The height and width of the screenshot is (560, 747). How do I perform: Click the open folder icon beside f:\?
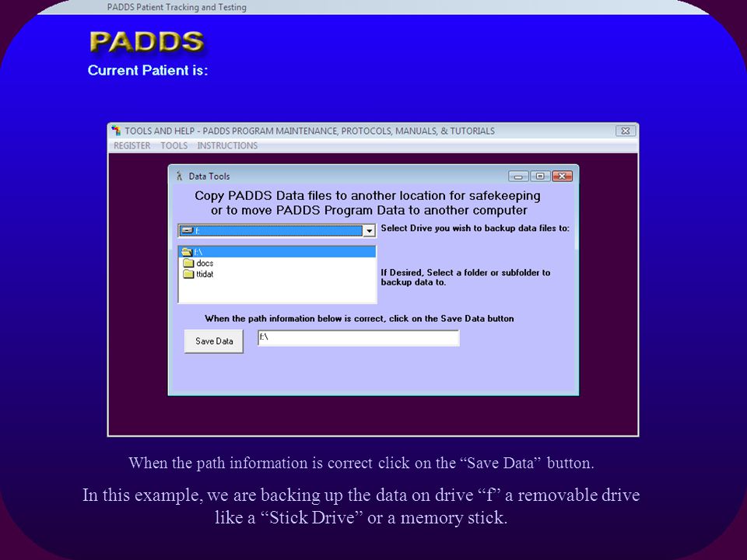click(x=186, y=252)
